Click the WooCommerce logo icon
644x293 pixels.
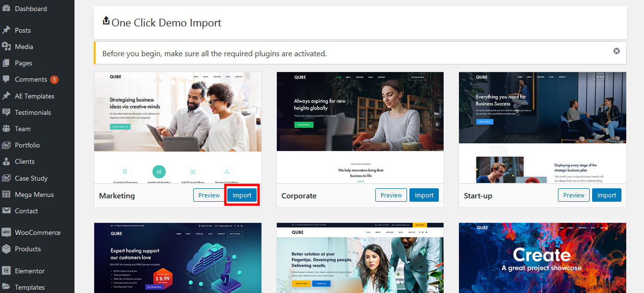point(6,232)
